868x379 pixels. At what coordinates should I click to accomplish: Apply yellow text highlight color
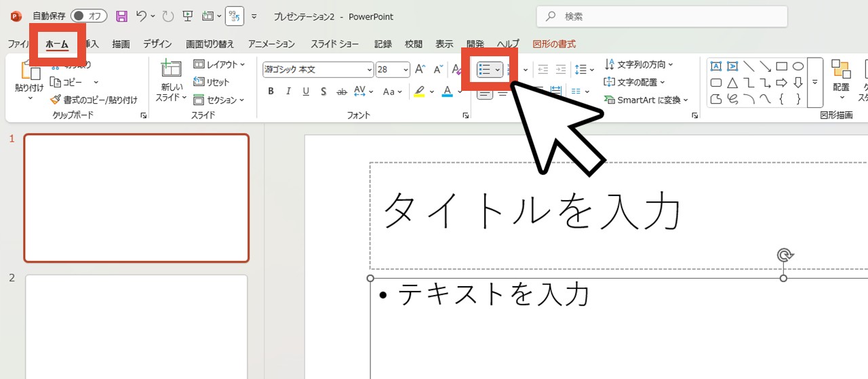[419, 92]
